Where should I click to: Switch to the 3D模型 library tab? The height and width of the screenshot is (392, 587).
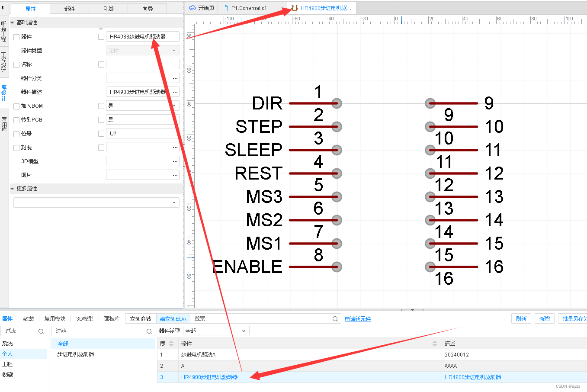[x=85, y=319]
